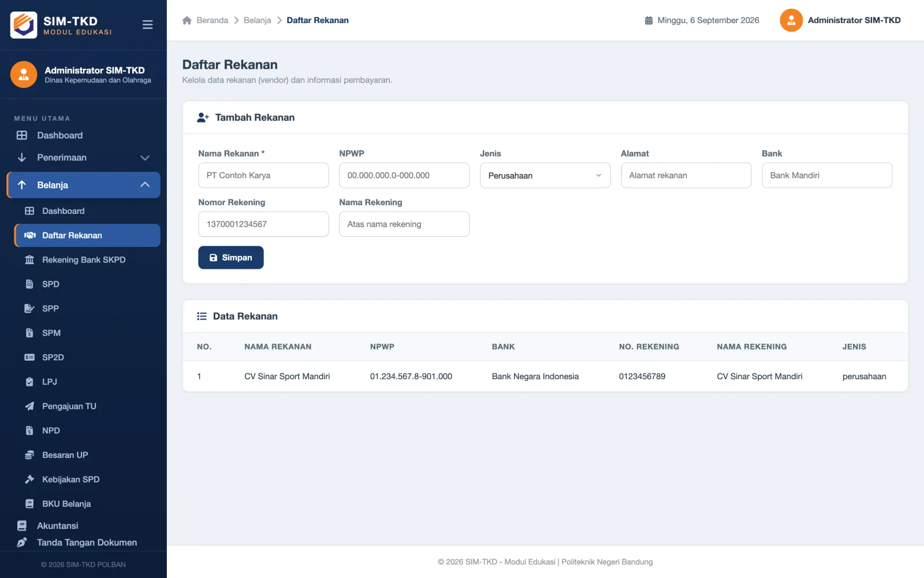
Task: Click the account number 0123456789 cell
Action: pos(642,376)
